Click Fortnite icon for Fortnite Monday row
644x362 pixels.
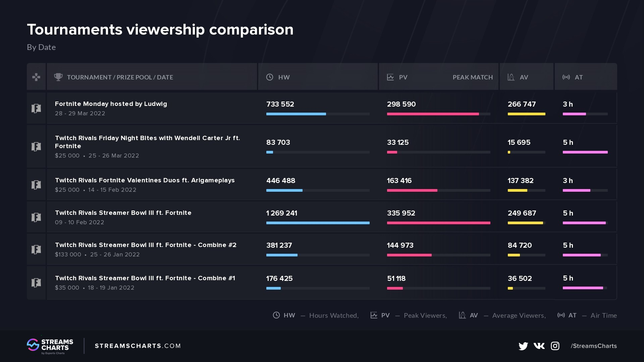(36, 108)
